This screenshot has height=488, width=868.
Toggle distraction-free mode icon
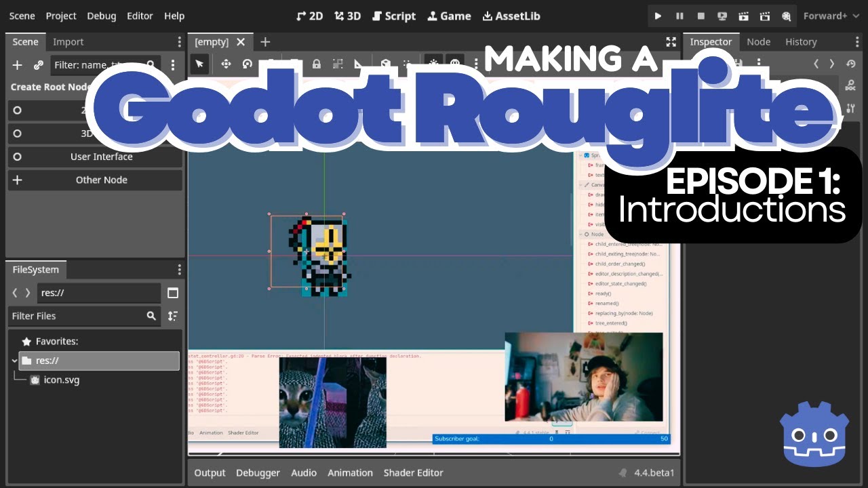671,42
